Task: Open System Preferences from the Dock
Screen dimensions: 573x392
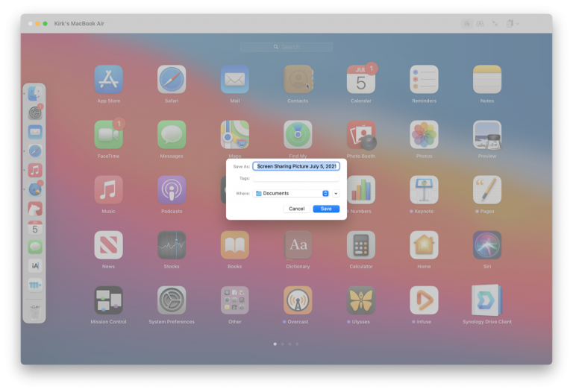Action: (35, 113)
